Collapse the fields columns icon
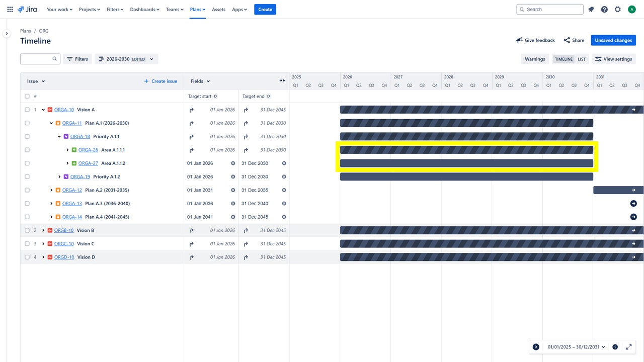Screen dimensions: 644x362 (x=282, y=81)
